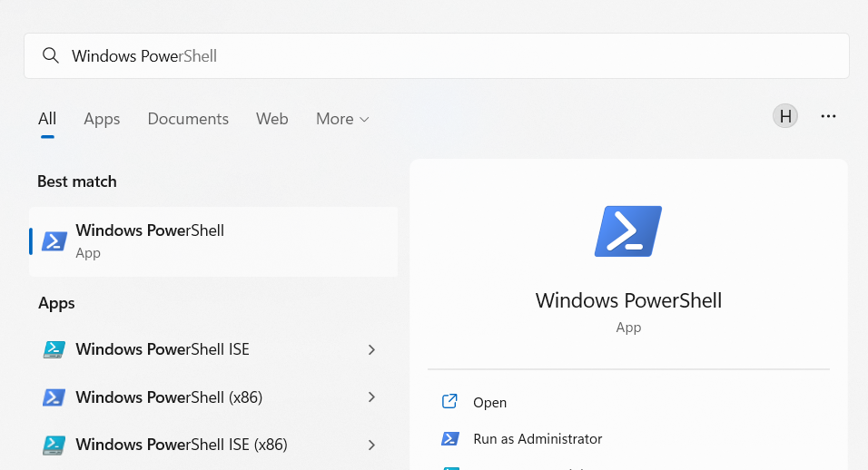Screen dimensions: 868x470
Task: Expand the More filter dropdown
Action: (x=342, y=119)
